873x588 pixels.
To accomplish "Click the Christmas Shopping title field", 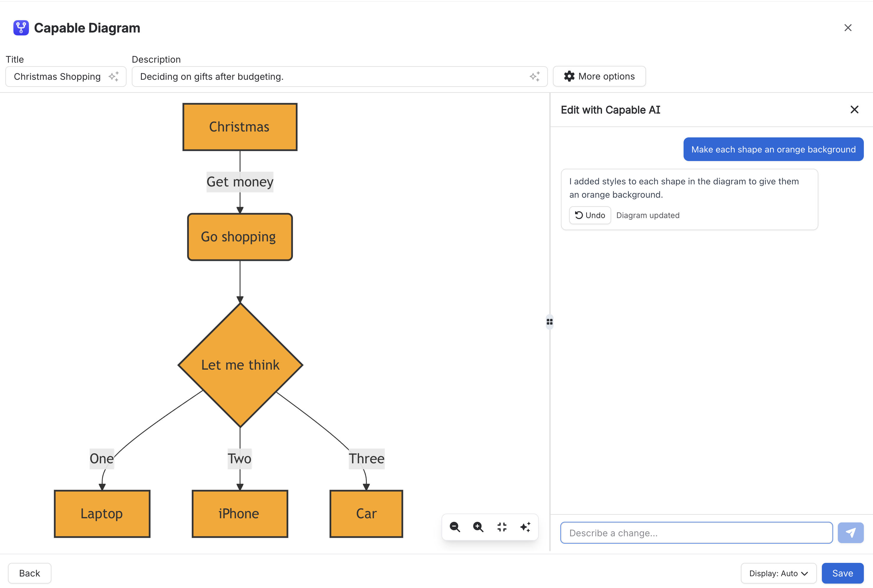I will point(66,77).
